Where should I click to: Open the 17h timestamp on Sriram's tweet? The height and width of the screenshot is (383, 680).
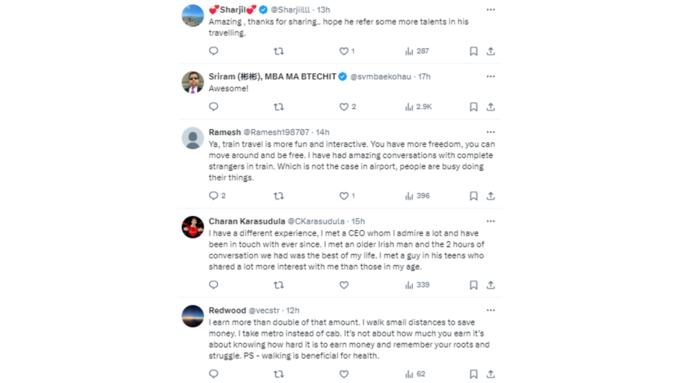click(x=424, y=77)
